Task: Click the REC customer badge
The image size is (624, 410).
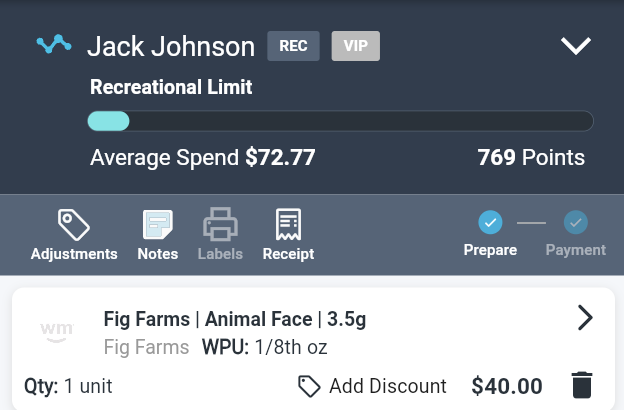Action: click(x=293, y=46)
